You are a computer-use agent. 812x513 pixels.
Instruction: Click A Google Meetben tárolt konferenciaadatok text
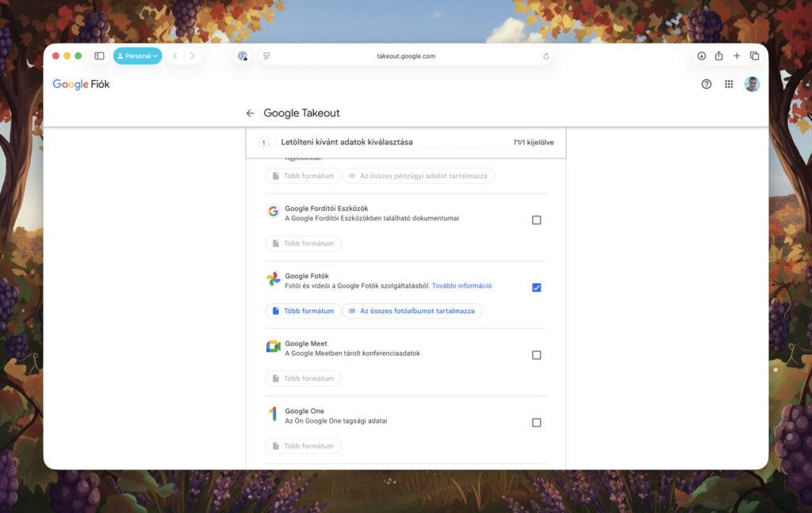(x=352, y=353)
